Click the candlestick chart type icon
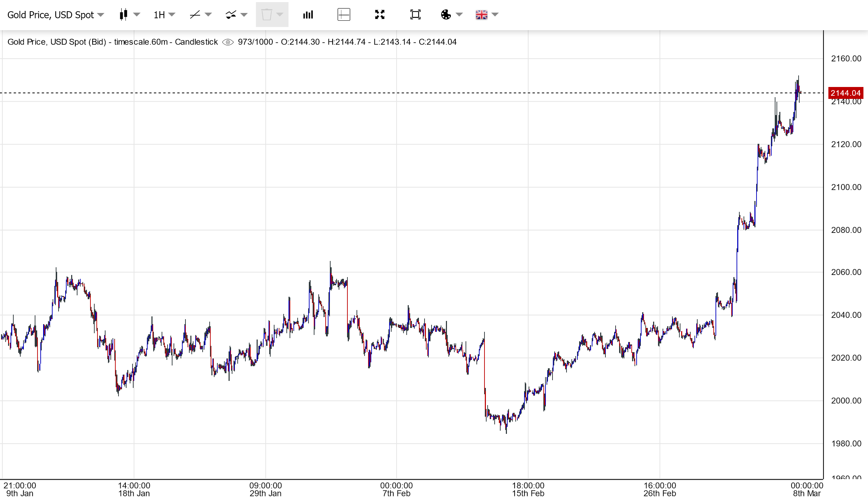Viewport: 868px width, 497px height. [123, 15]
